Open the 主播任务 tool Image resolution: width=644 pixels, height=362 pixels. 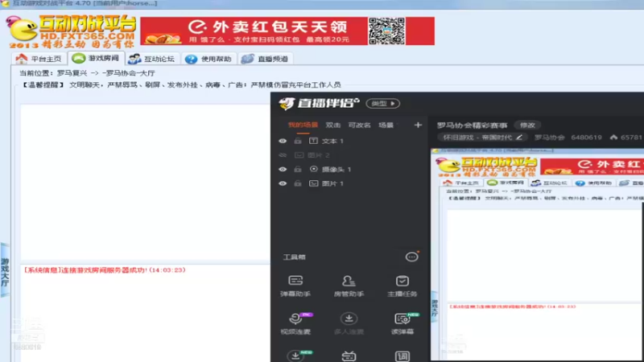[402, 286]
